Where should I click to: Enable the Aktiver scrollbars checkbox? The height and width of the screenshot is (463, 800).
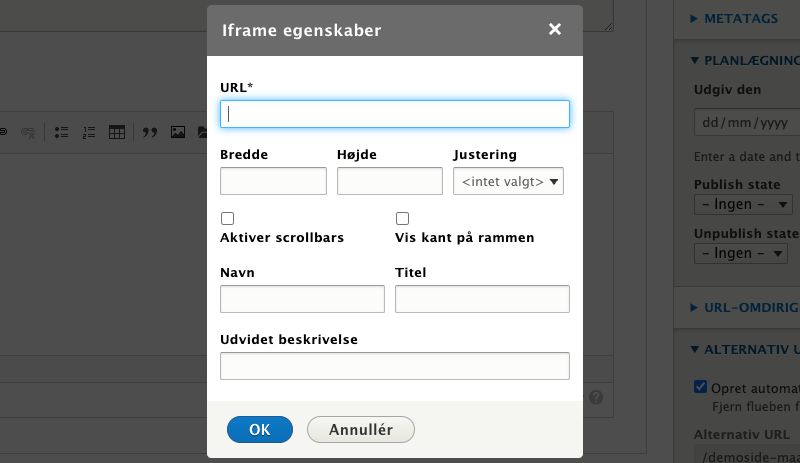227,218
